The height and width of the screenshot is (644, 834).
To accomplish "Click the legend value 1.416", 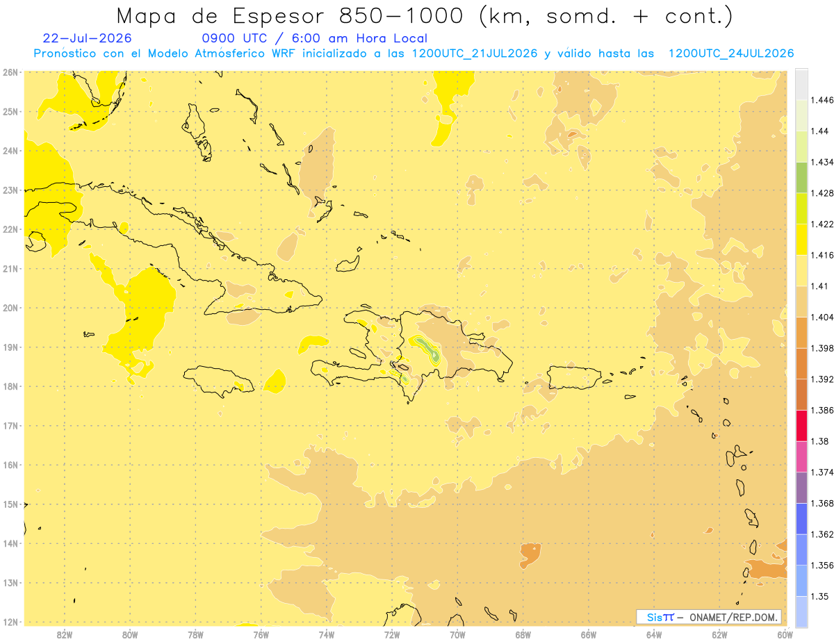I will tap(821, 255).
